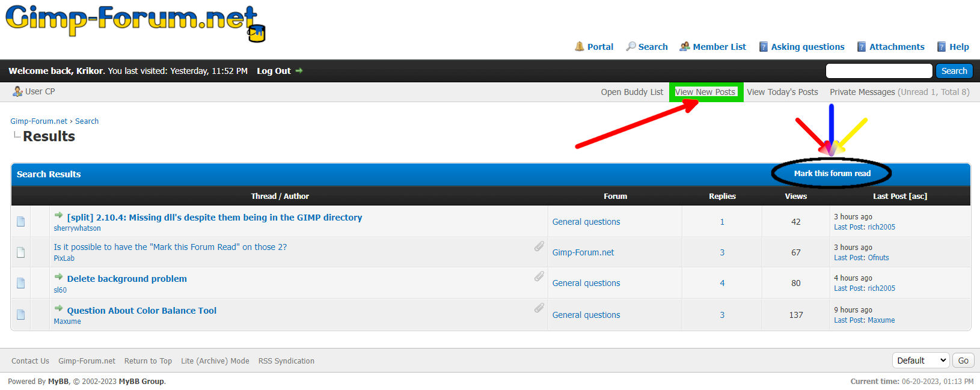Open the Portal menu link

click(600, 47)
